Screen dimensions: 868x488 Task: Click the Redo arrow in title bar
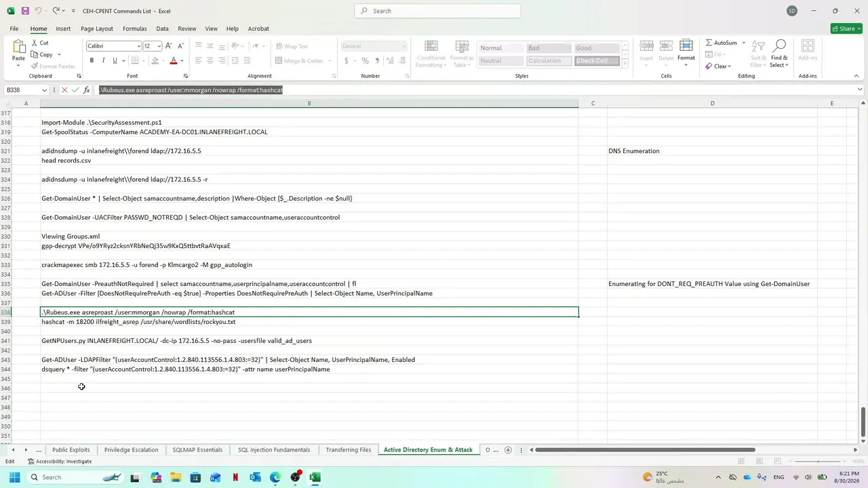tap(56, 11)
